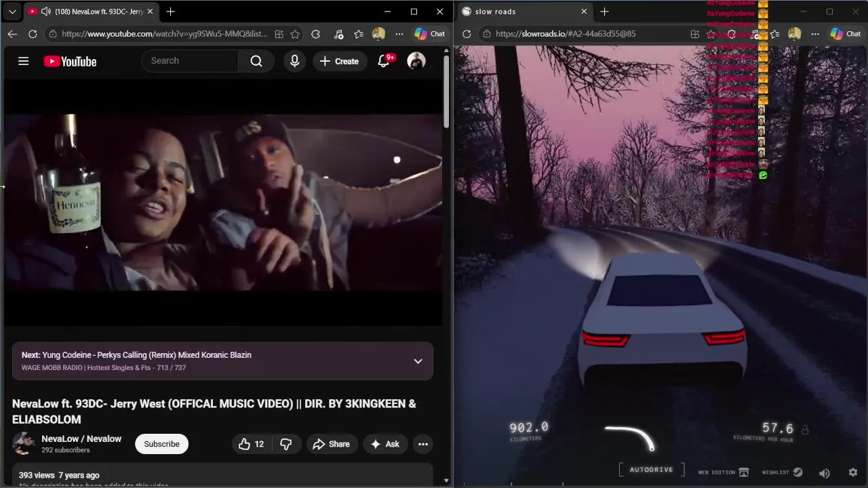Open browser profile avatar in YouTube window
This screenshot has width=868, height=488.
click(379, 34)
